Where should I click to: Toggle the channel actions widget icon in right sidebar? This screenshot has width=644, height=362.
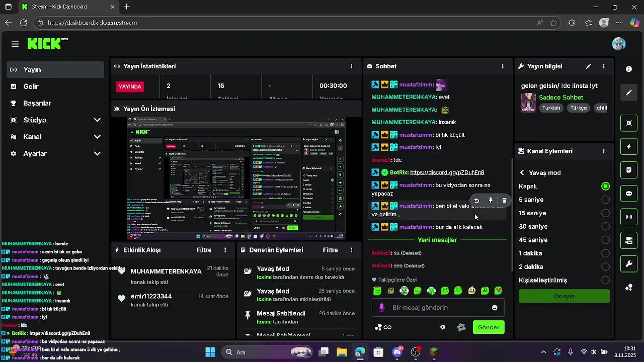coord(629,240)
